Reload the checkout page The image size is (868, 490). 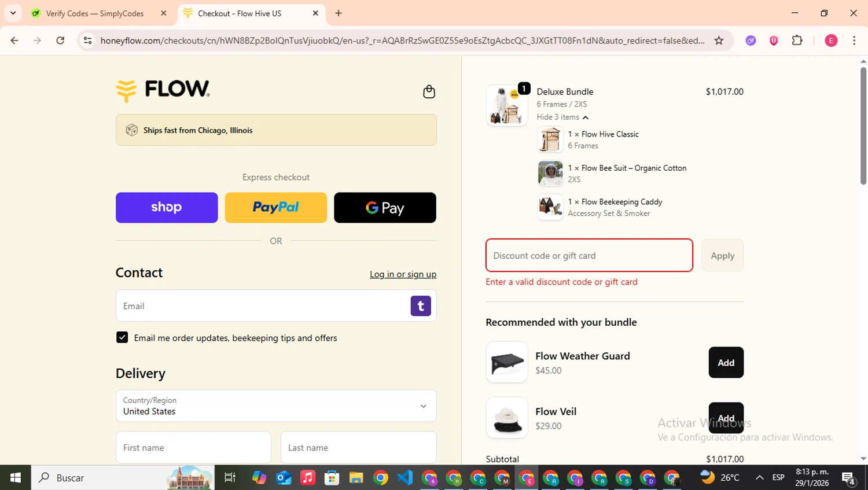(x=60, y=40)
